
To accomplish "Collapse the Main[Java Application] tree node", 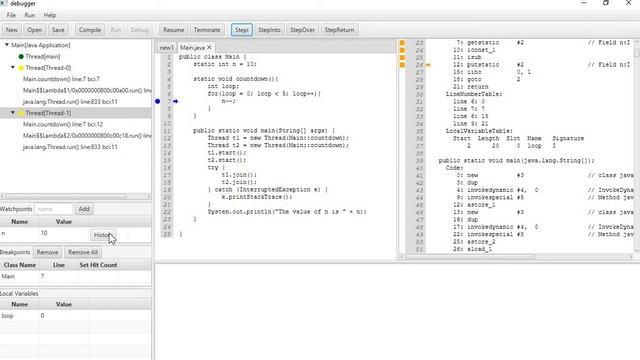I will click(x=7, y=45).
